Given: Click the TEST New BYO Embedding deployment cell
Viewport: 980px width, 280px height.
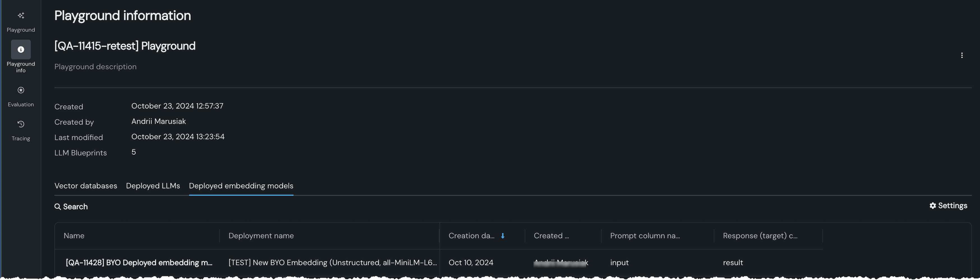Looking at the screenshot, I should pos(332,263).
